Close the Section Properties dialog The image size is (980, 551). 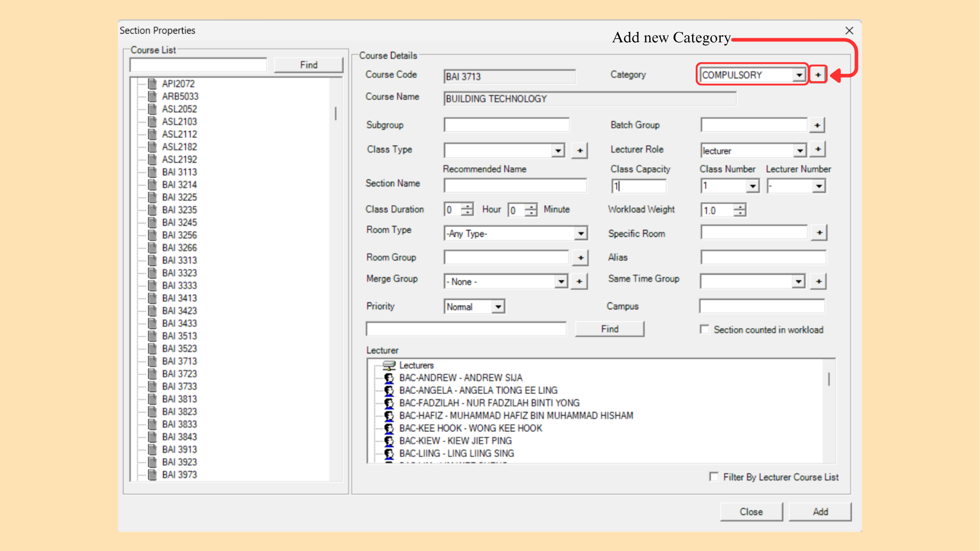[x=849, y=31]
